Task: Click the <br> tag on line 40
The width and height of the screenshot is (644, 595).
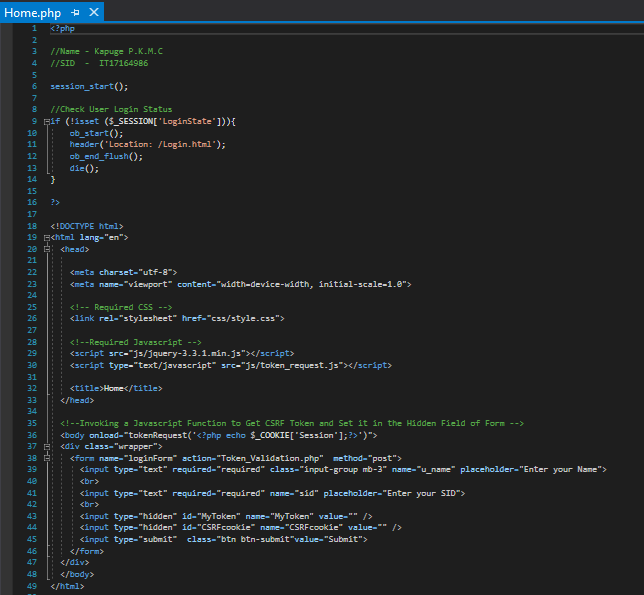Action: pos(89,481)
